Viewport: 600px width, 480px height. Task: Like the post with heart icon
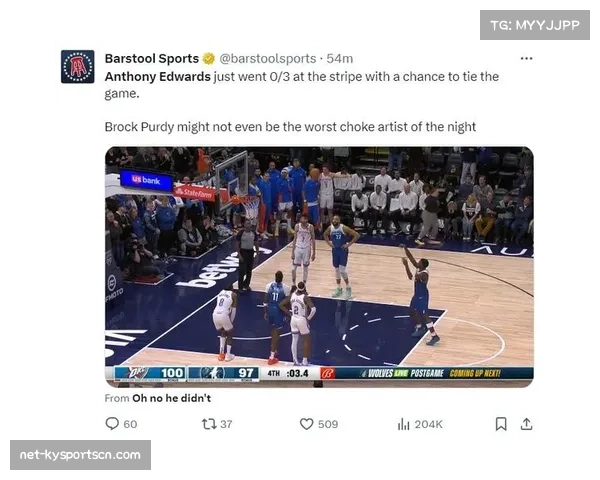pyautogui.click(x=306, y=424)
